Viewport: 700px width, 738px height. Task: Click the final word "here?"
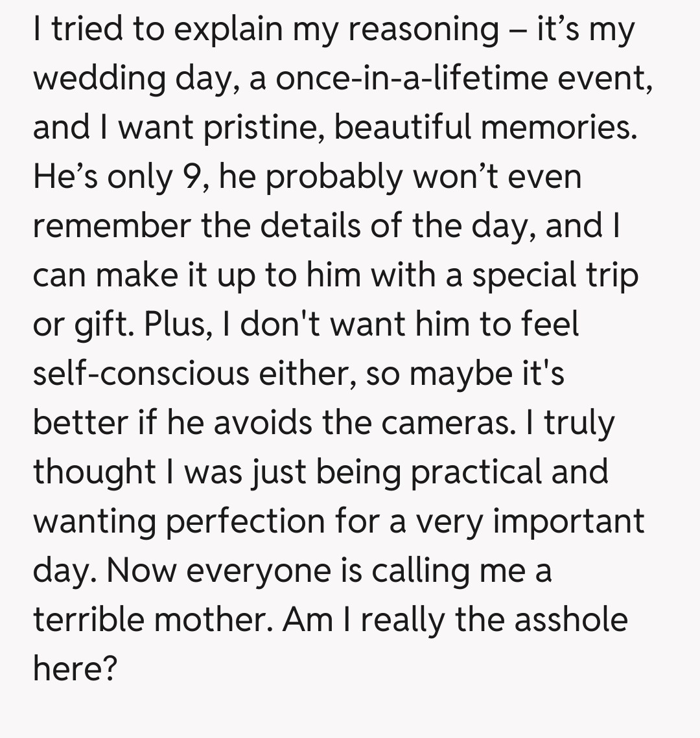75,668
